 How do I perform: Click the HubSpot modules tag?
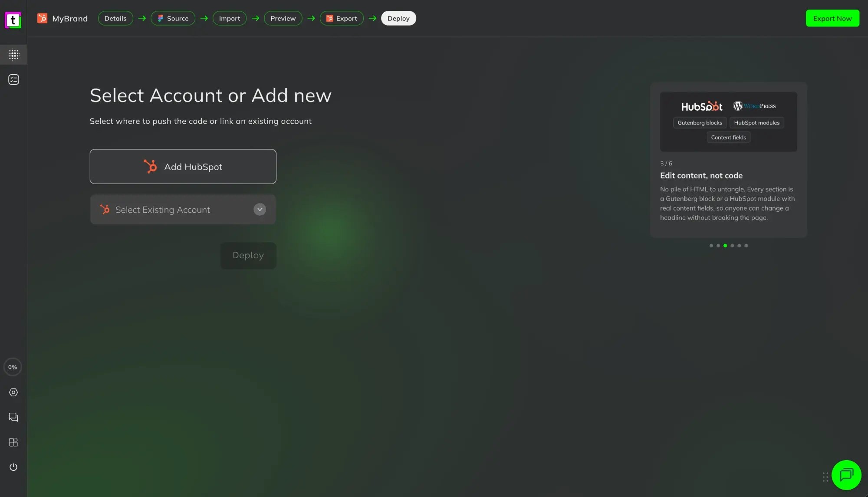coord(756,123)
